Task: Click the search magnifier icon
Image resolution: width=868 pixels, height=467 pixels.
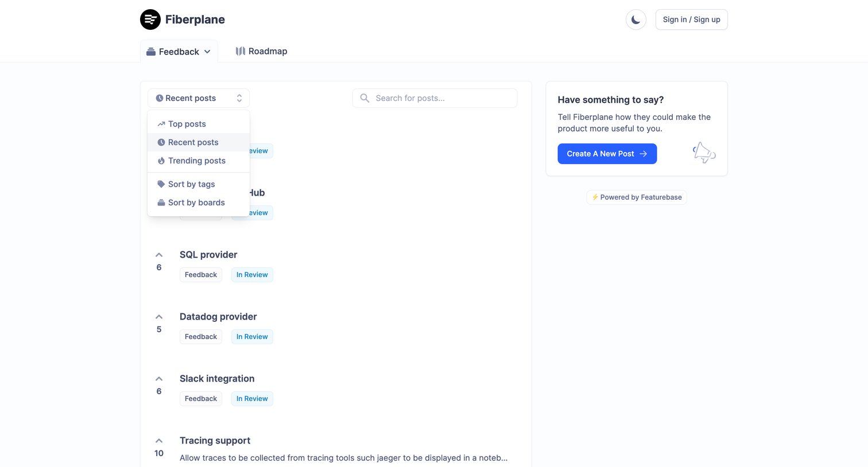Action: coord(365,98)
